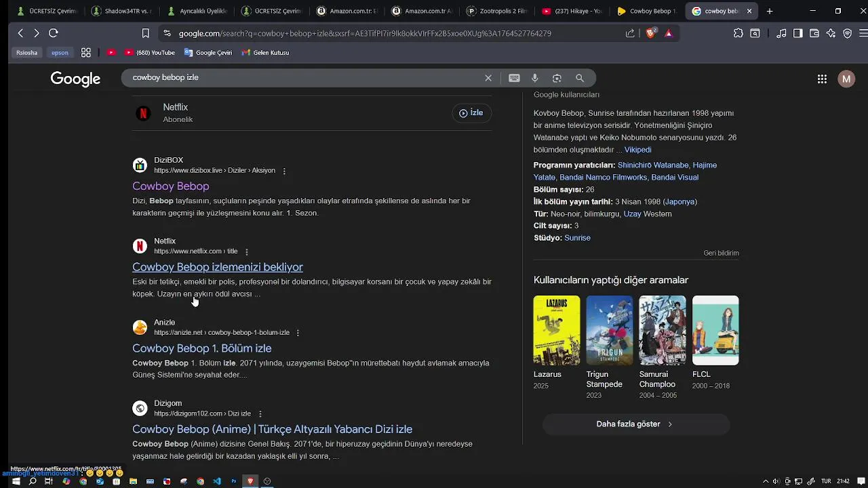Open the Vikipedi source link

[637, 150]
